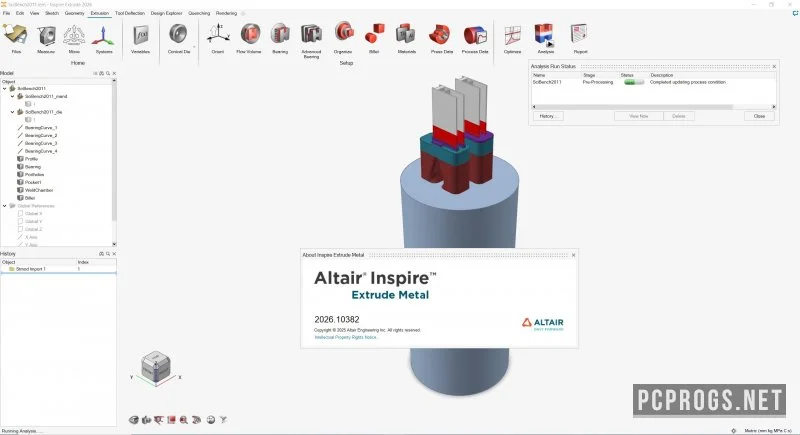
Task: Select Billet in the model tree
Action: click(30, 198)
